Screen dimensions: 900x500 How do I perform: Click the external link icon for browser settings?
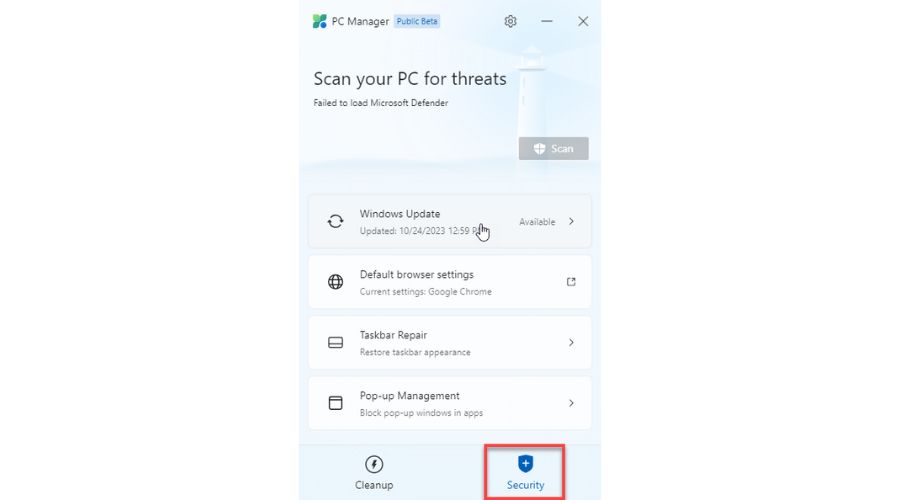[x=571, y=282]
